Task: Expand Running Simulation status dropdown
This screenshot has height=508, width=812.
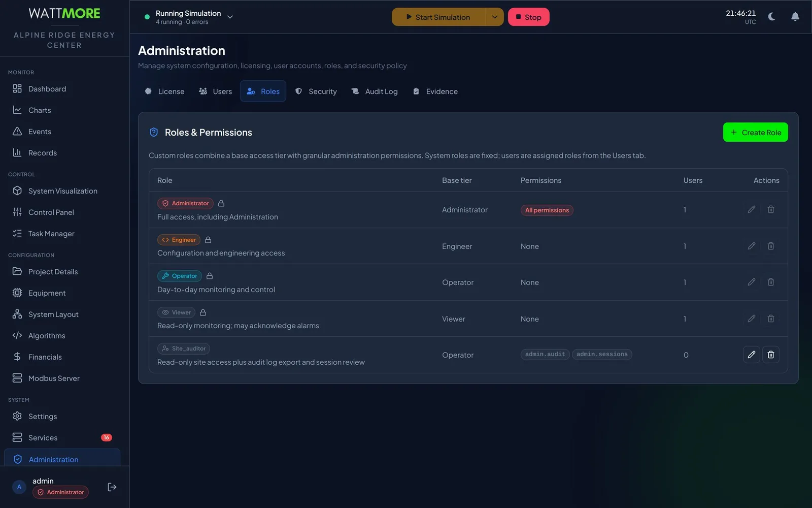Action: 230,17
